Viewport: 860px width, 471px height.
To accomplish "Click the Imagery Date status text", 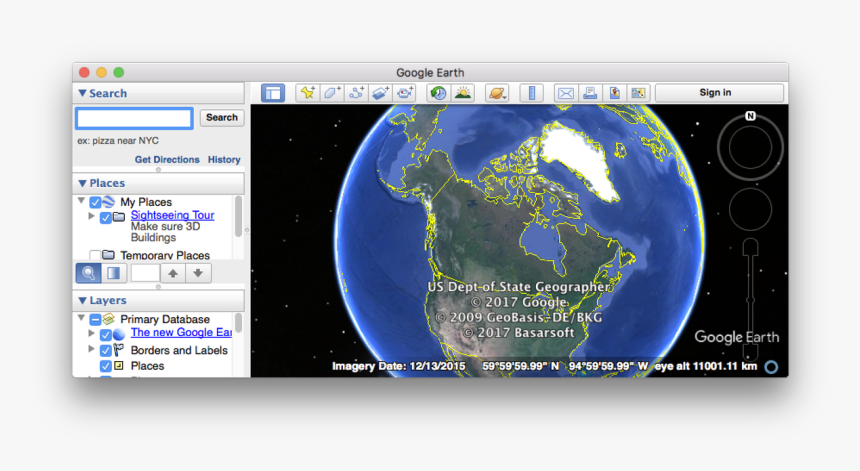I will 399,366.
